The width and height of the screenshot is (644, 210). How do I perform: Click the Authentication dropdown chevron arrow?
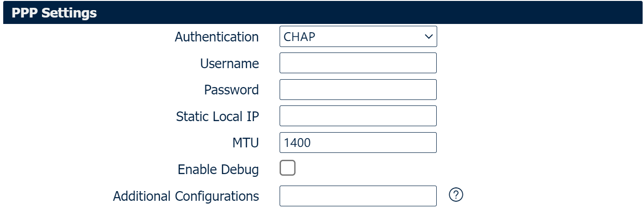click(428, 37)
